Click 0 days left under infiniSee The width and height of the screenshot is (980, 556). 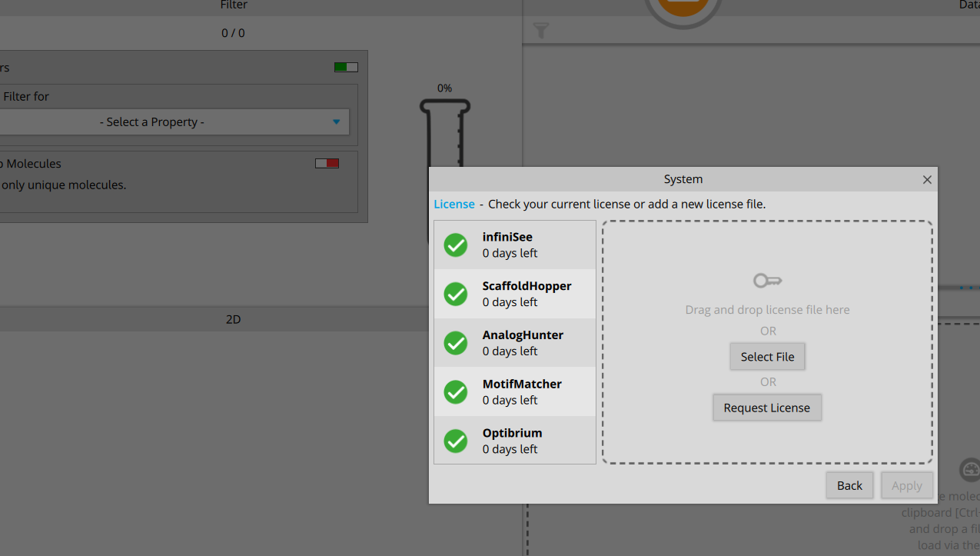pos(510,253)
